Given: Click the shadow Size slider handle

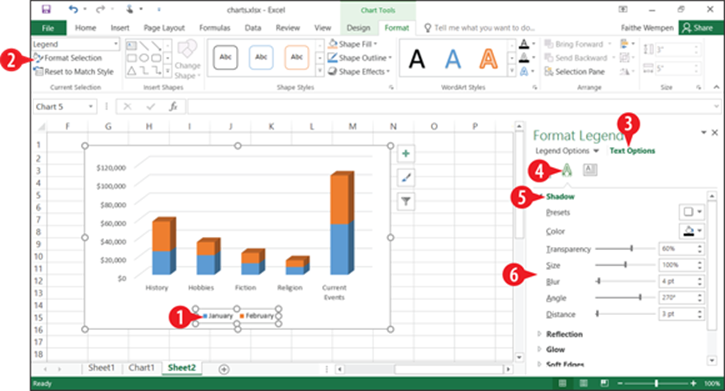Looking at the screenshot, I should [x=626, y=265].
